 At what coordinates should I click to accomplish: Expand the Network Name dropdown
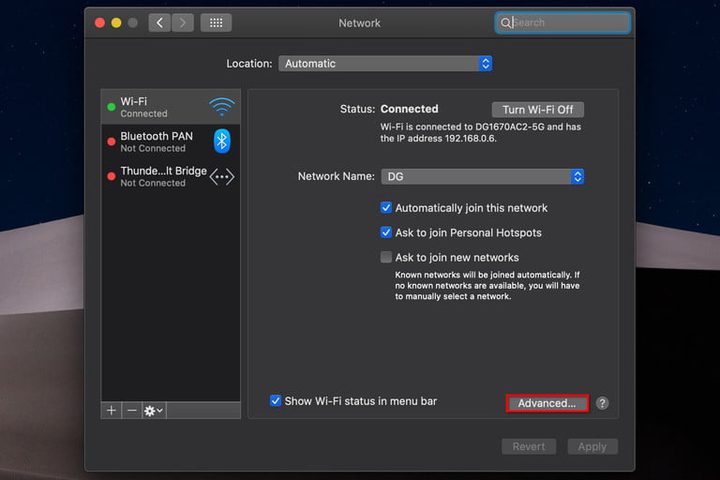tap(482, 176)
